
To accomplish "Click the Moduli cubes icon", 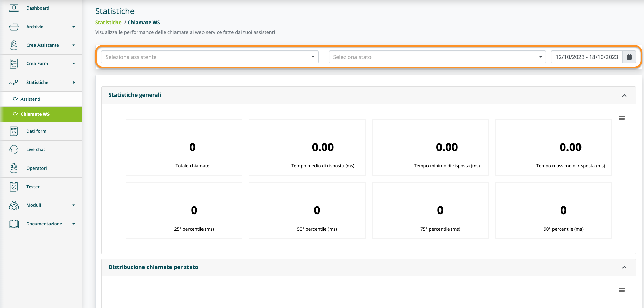I will (x=14, y=205).
